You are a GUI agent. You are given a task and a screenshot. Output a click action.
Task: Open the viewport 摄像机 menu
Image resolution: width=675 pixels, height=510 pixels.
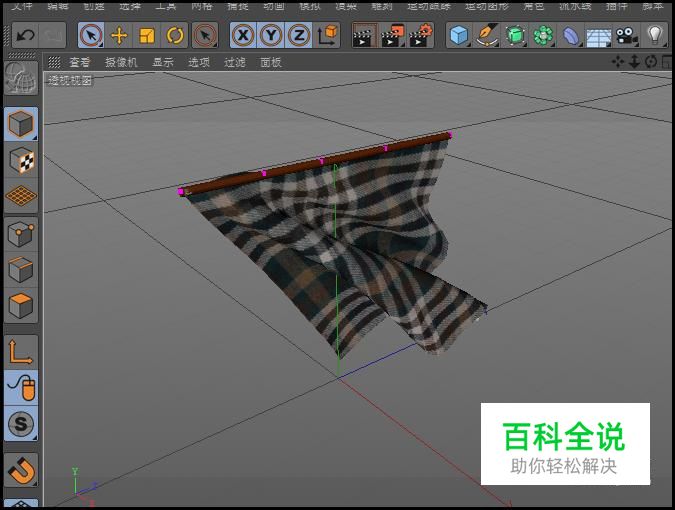[x=121, y=62]
